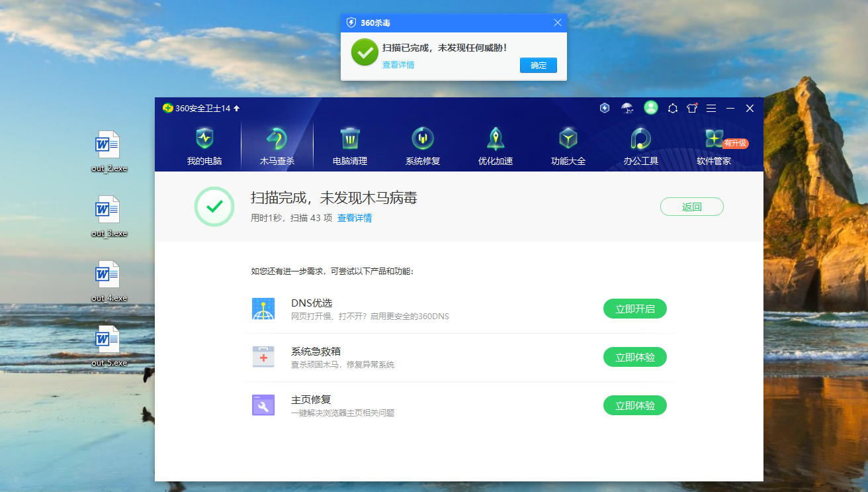868x492 pixels.
Task: Open the hamburger main menu
Action: click(711, 108)
